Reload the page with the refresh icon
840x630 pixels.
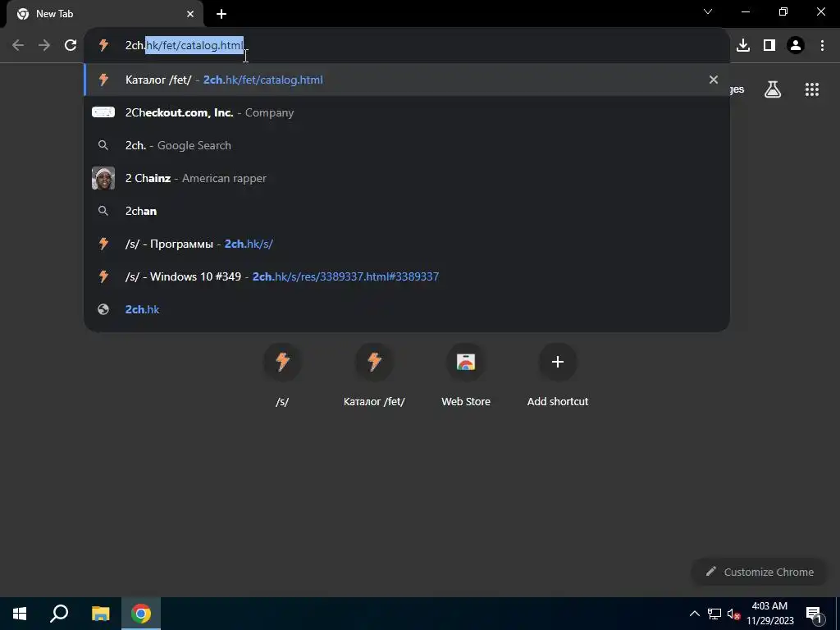click(x=71, y=45)
